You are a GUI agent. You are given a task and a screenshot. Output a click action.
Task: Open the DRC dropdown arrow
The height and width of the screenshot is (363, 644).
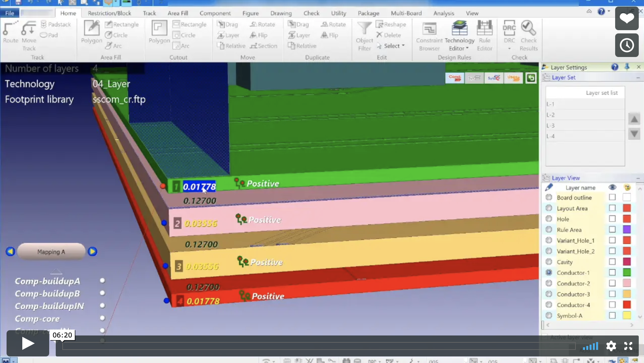point(509,48)
